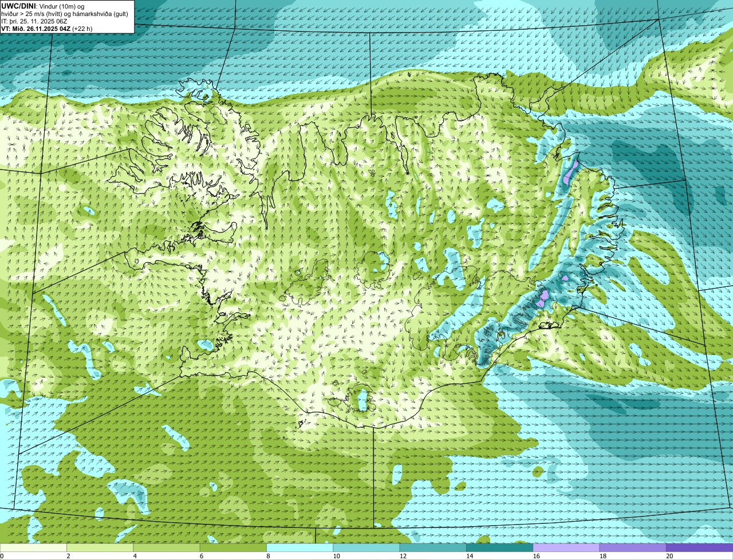The image size is (733, 560).
Task: Click the legend label "6"
Action: pyautogui.click(x=202, y=556)
